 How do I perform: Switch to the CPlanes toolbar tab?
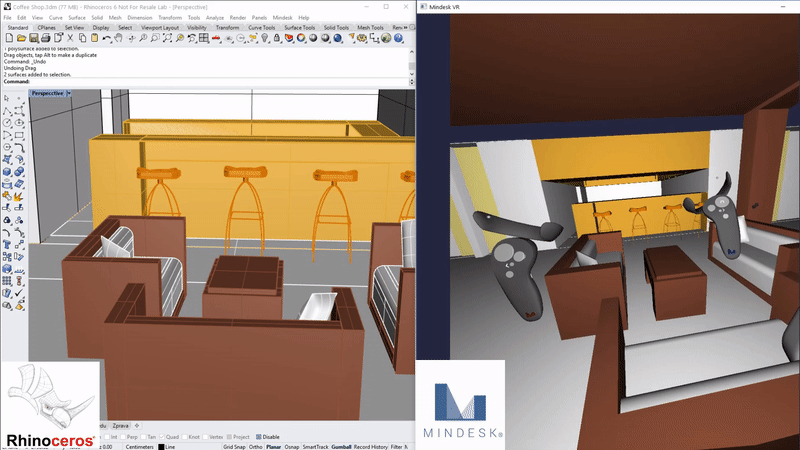[46, 28]
